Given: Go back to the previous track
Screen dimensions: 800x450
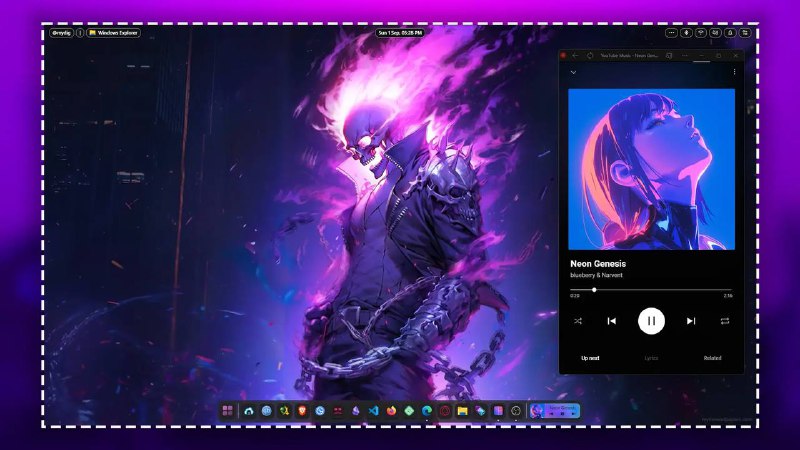Looking at the screenshot, I should pos(611,321).
